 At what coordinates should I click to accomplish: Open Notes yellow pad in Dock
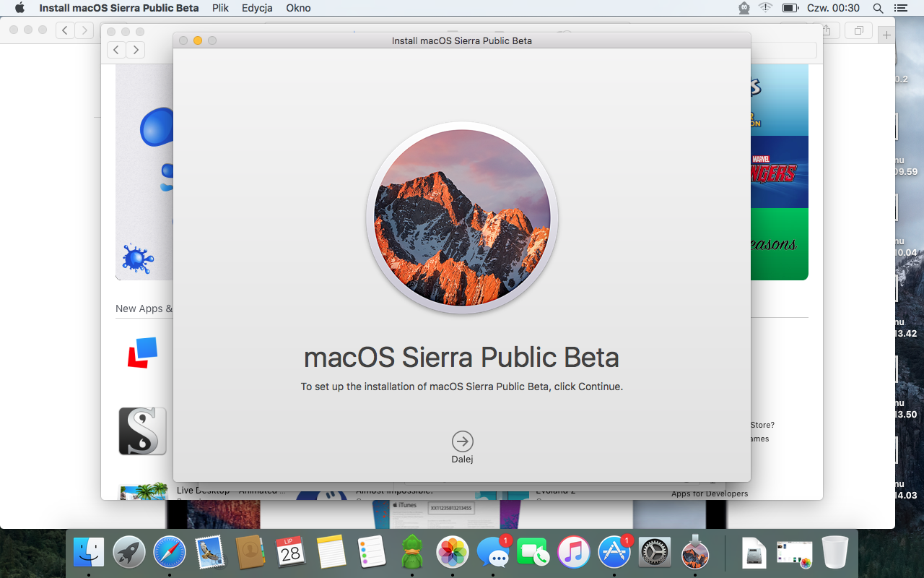pos(331,553)
